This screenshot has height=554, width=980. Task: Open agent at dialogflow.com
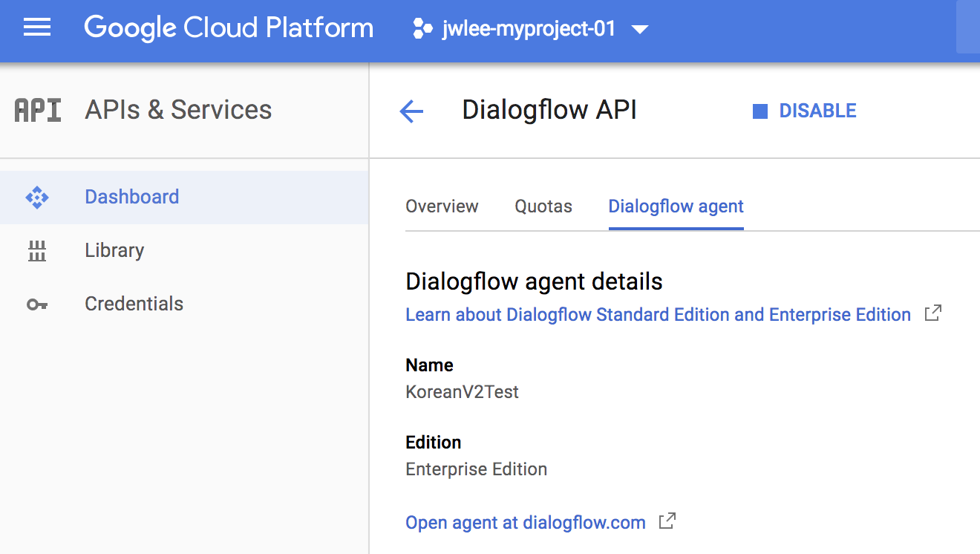[x=525, y=522]
